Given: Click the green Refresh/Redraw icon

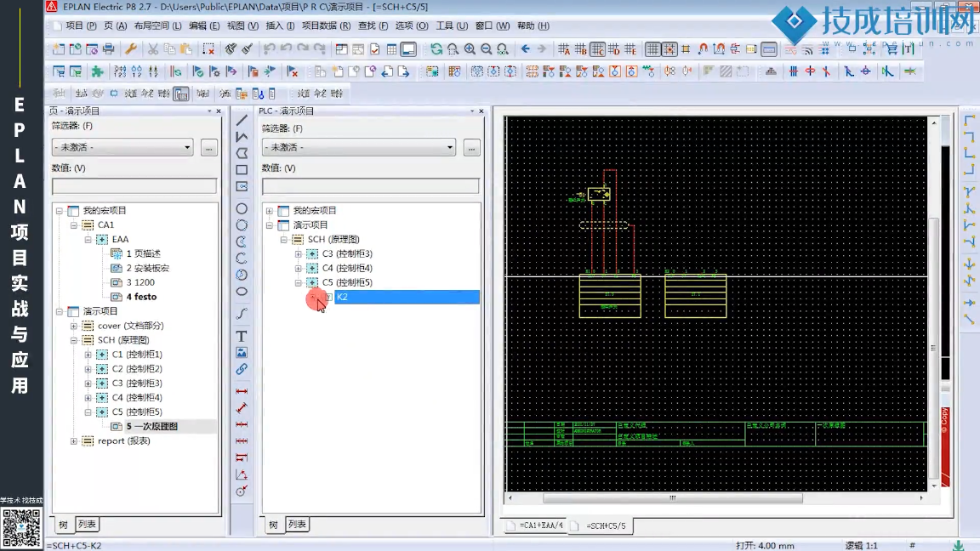Looking at the screenshot, I should [x=436, y=48].
